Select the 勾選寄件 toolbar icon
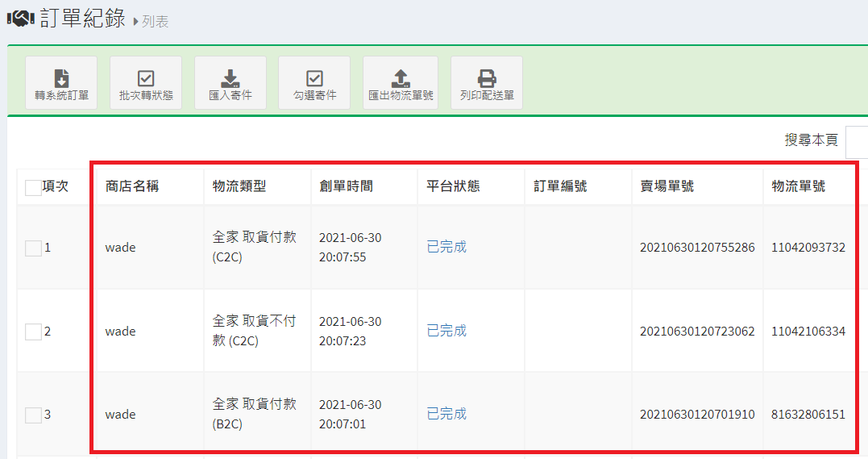Viewport: 868px width, 459px height. point(314,83)
